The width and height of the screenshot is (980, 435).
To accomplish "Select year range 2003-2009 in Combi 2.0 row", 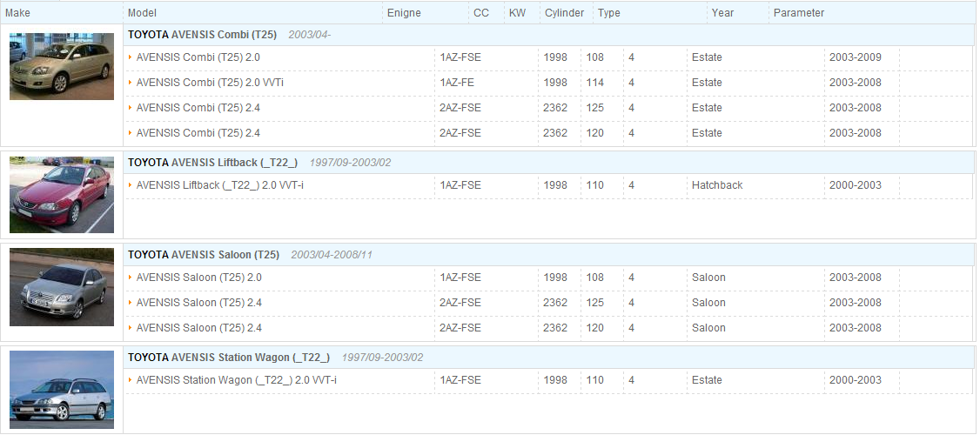I will [855, 57].
